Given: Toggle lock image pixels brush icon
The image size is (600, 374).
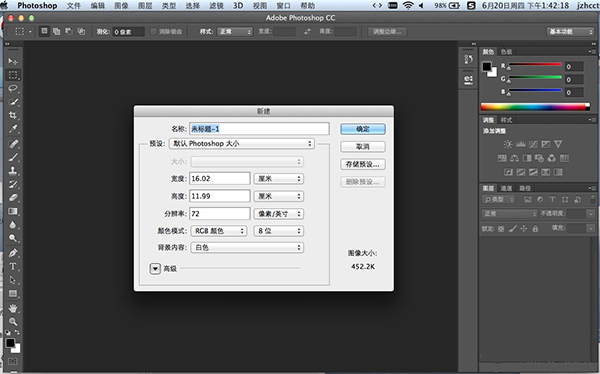Looking at the screenshot, I should coord(512,229).
